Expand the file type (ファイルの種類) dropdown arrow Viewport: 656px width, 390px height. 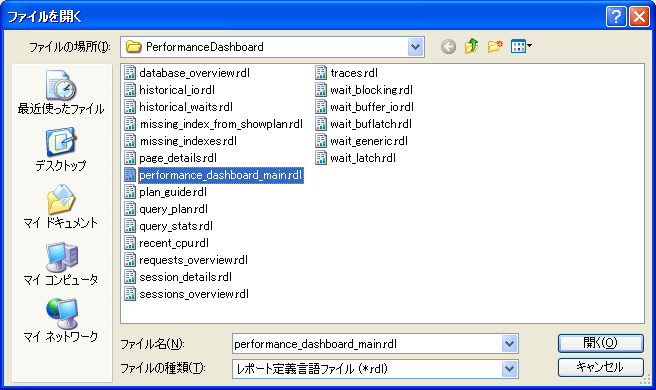(x=509, y=369)
